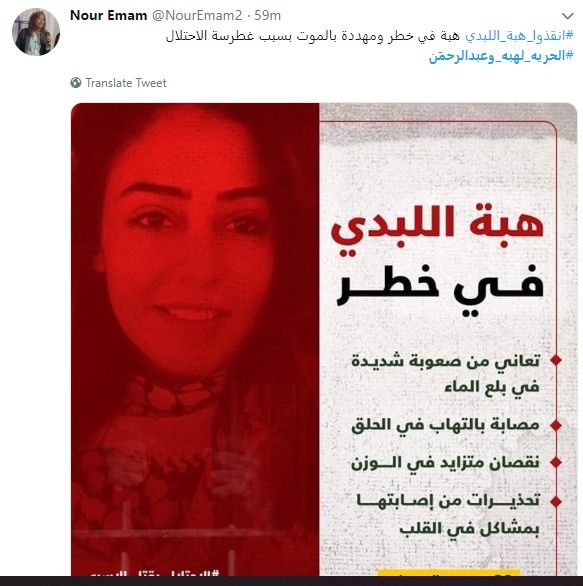Expand the tweet options chevron menu
Image resolution: width=583 pixels, height=586 pixels.
tap(567, 16)
